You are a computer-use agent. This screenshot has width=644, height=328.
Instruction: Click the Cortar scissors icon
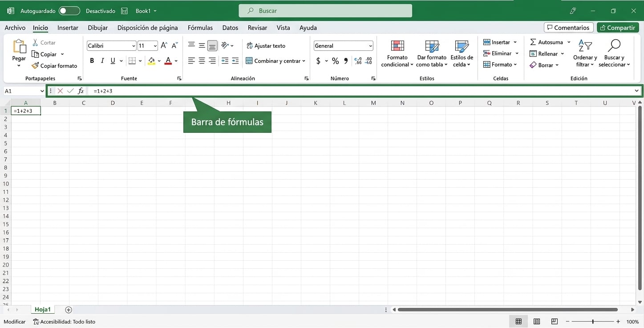(x=36, y=43)
